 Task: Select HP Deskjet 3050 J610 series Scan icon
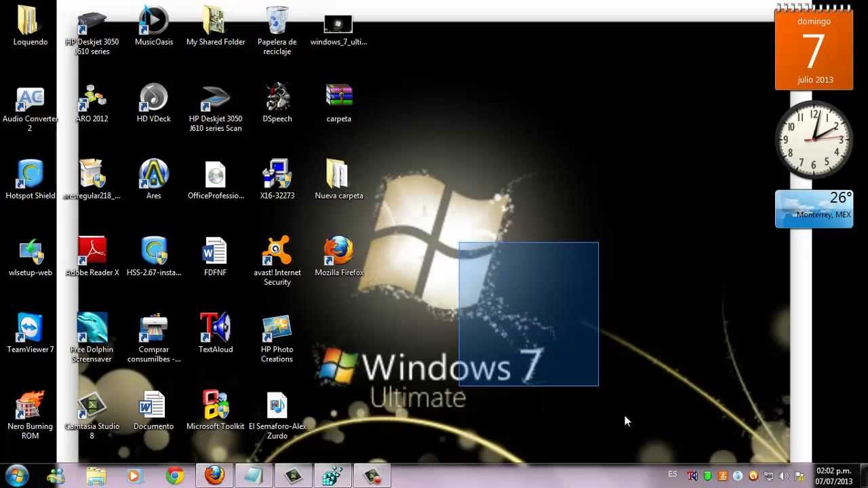[x=216, y=108]
